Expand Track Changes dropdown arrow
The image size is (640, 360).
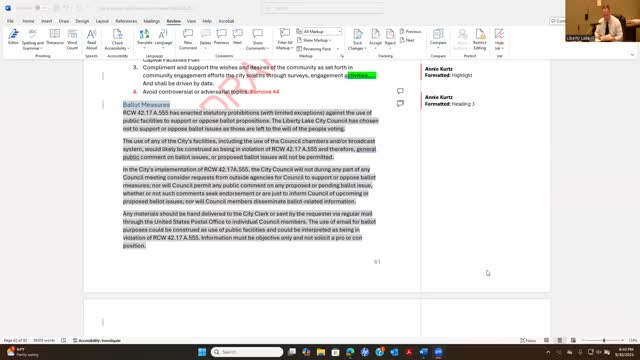(365, 49)
